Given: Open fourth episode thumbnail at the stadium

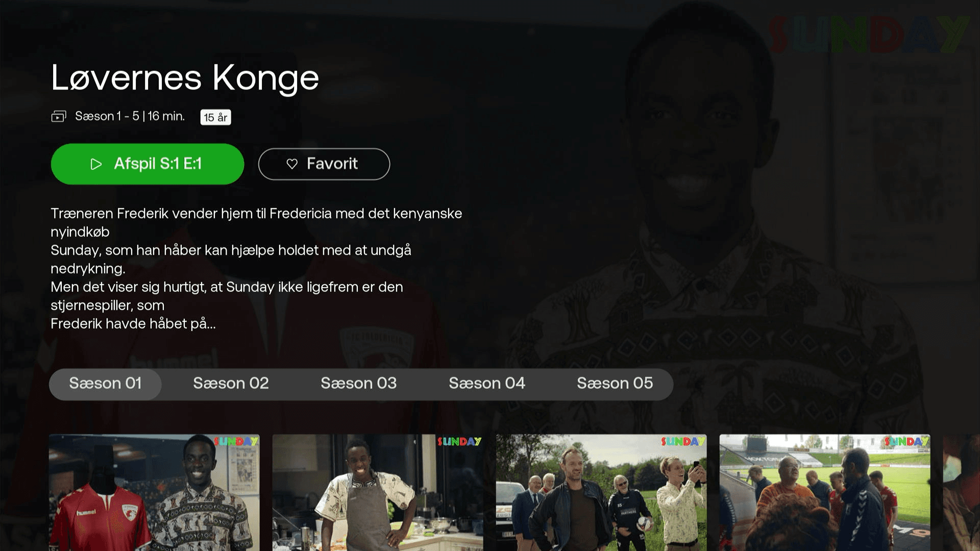Looking at the screenshot, I should click(x=825, y=492).
